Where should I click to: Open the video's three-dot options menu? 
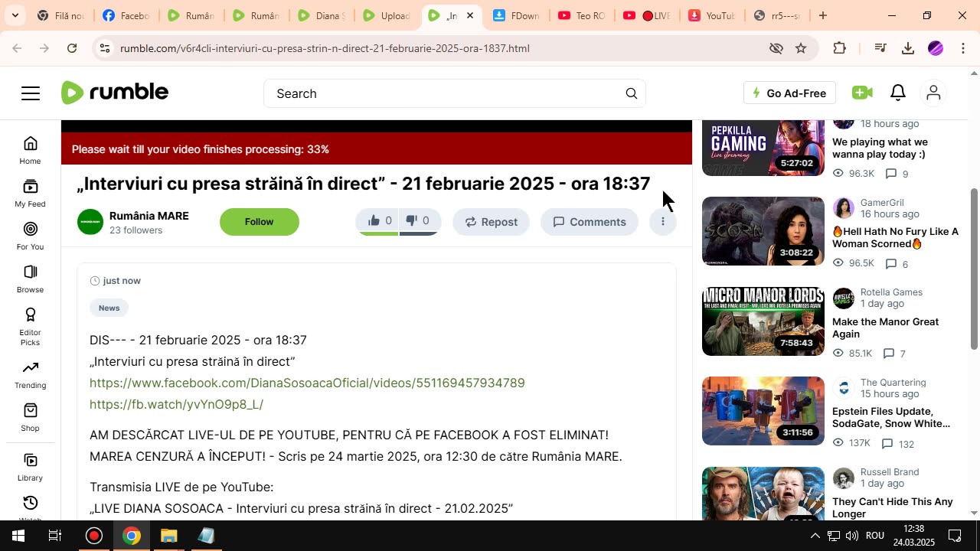(663, 222)
